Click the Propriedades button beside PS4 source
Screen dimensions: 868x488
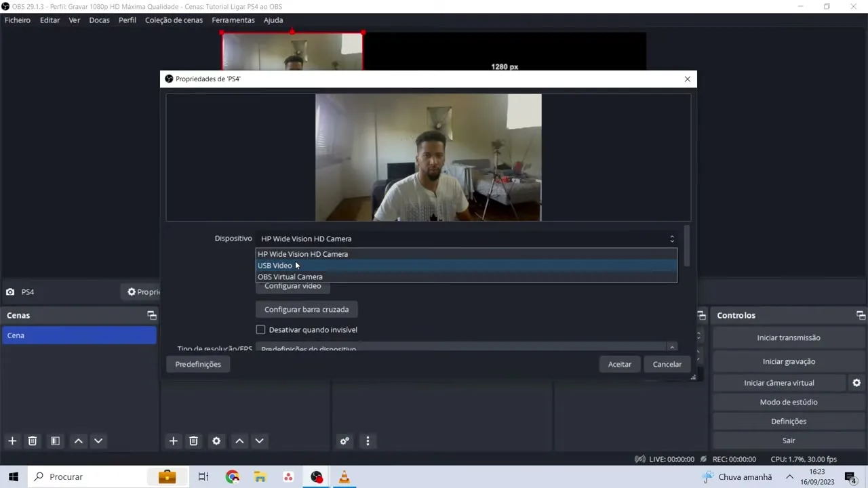point(141,292)
